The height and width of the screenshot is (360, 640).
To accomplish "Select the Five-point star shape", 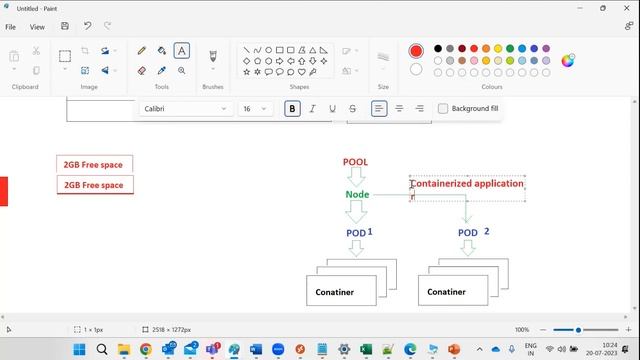I will tap(247, 72).
